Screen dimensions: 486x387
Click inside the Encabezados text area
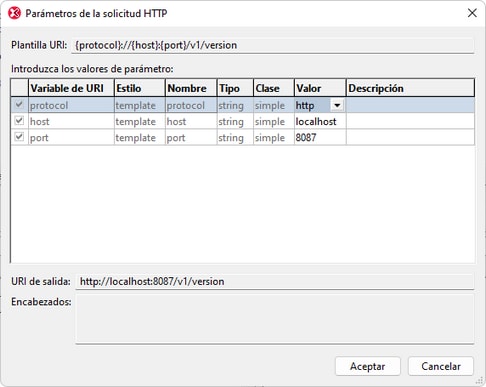[x=274, y=319]
